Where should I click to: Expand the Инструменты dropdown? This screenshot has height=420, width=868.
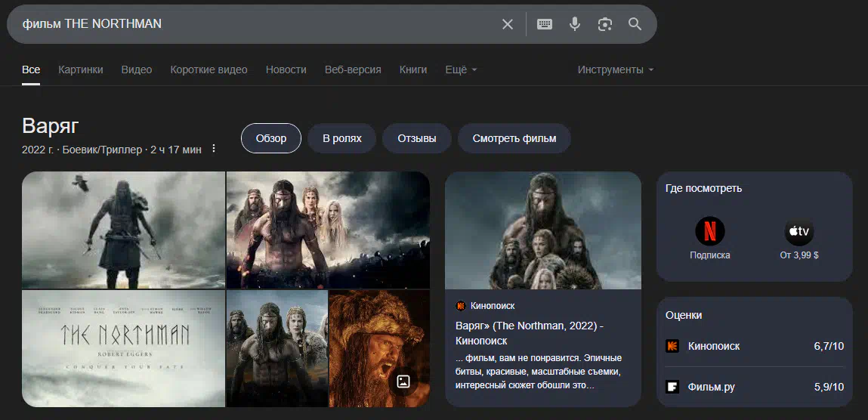point(615,69)
